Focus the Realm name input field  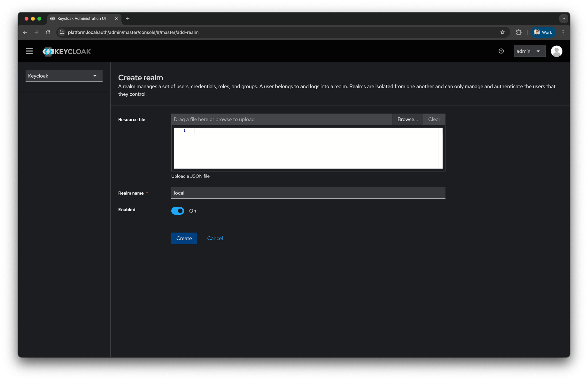pos(308,193)
